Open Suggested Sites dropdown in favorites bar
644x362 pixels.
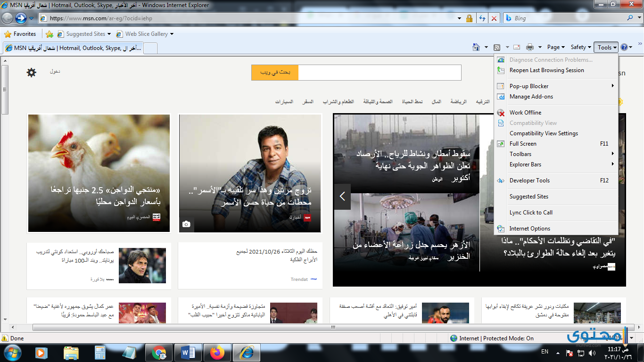coord(109,34)
